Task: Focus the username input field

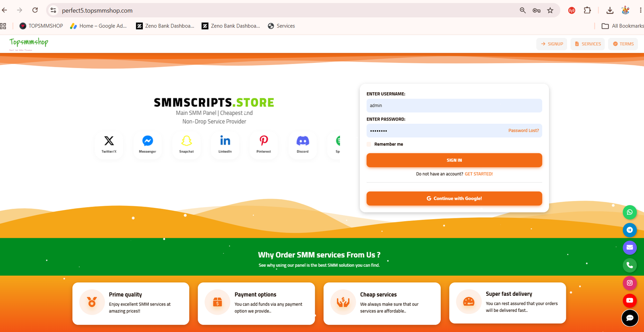Action: pyautogui.click(x=454, y=106)
